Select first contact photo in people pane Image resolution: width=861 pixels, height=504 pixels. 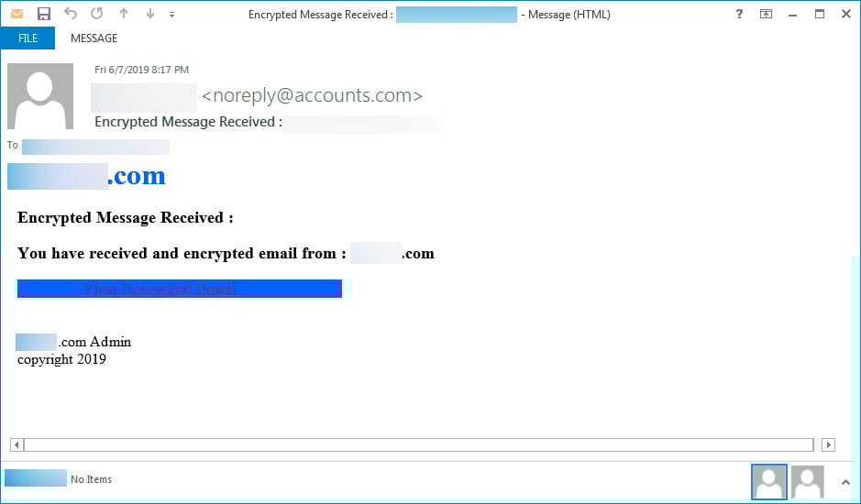(768, 482)
